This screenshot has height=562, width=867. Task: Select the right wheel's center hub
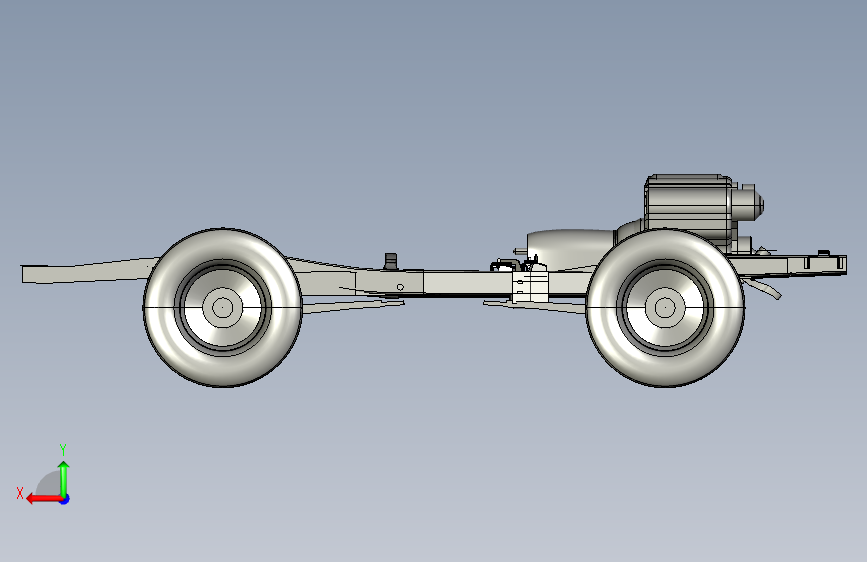tap(665, 308)
